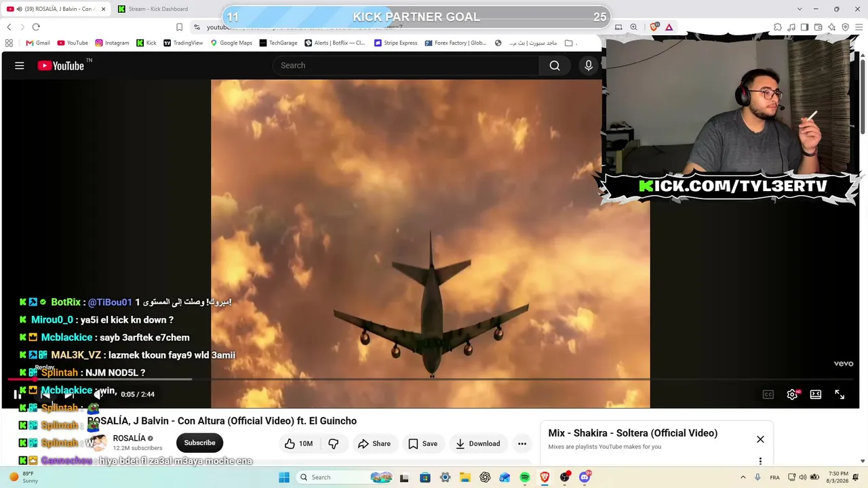Switch to the ROSALÍA, J Balvin tab
868x488 pixels.
point(54,9)
